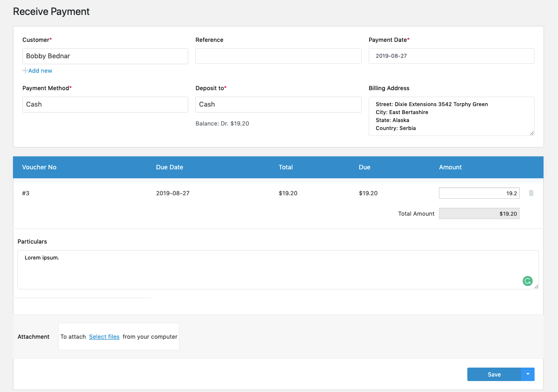This screenshot has width=558, height=392.
Task: Click the Reference input field
Action: click(x=278, y=56)
